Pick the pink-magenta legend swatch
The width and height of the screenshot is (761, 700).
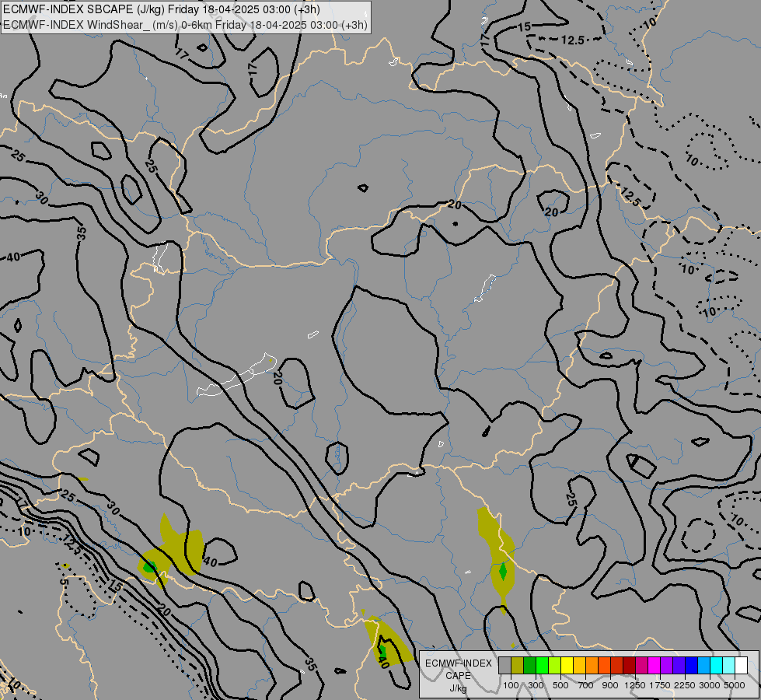click(x=641, y=666)
